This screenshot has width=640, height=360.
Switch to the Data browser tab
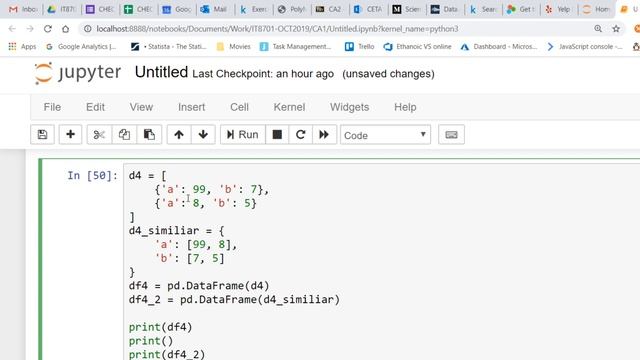point(445,9)
